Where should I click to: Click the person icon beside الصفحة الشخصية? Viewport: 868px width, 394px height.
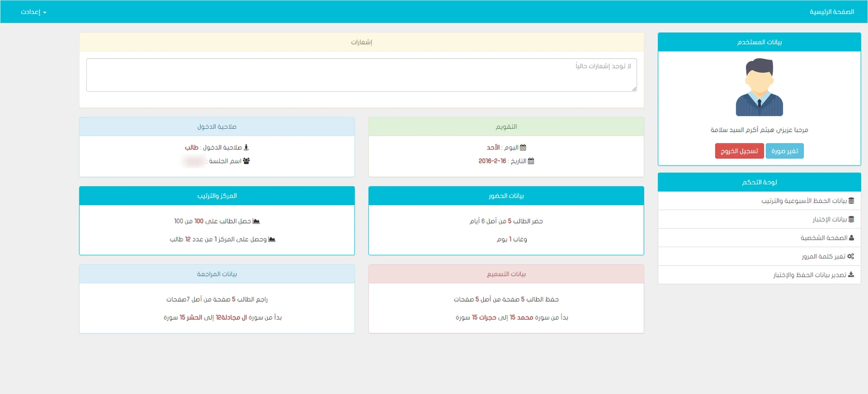coord(852,238)
